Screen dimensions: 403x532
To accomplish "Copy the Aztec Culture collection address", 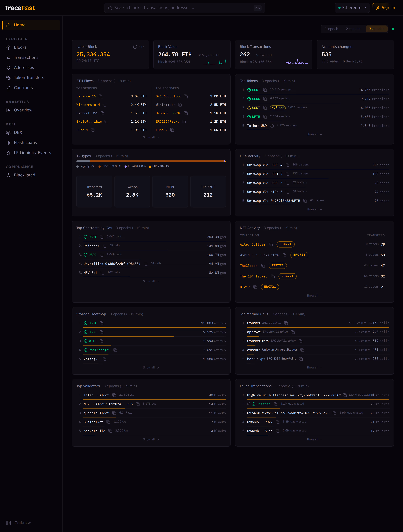I will (271, 245).
